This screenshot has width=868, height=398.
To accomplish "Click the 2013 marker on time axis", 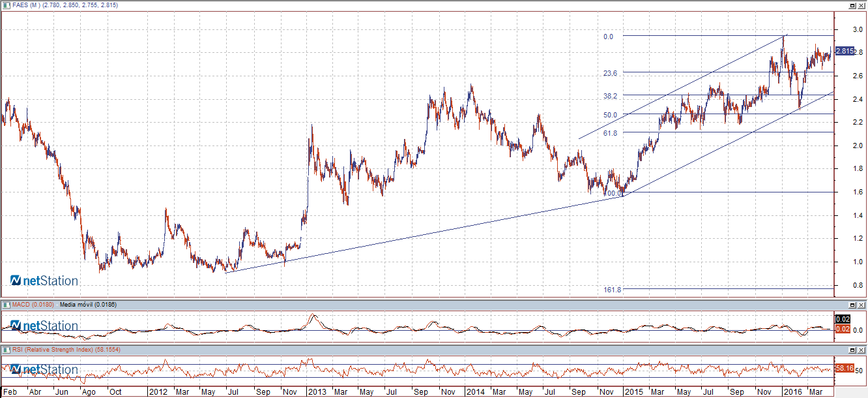I will tap(317, 393).
